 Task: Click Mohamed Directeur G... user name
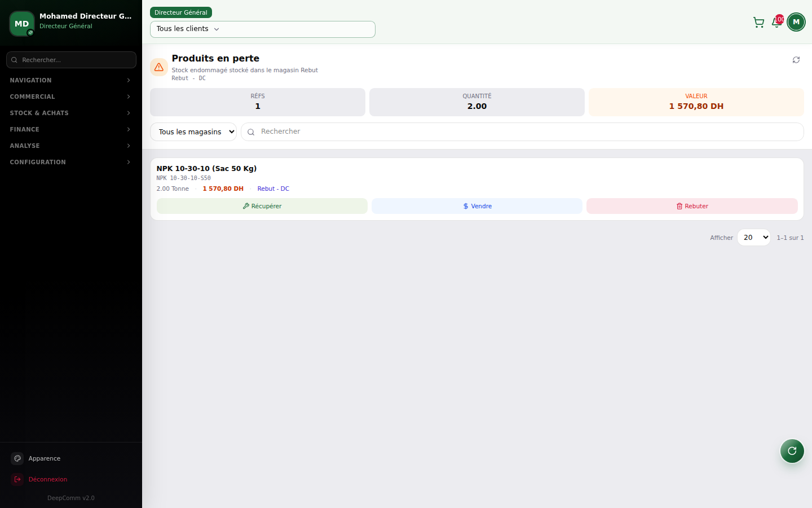click(x=86, y=16)
